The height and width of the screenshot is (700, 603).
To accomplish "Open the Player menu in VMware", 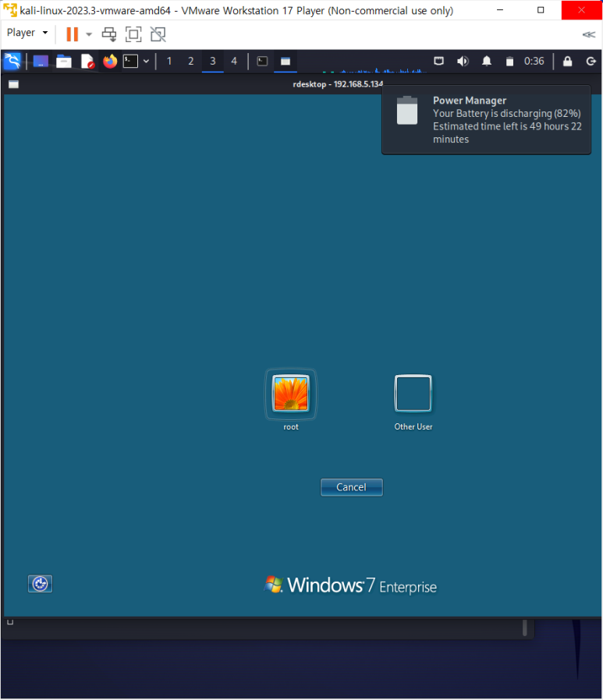I will 27,33.
